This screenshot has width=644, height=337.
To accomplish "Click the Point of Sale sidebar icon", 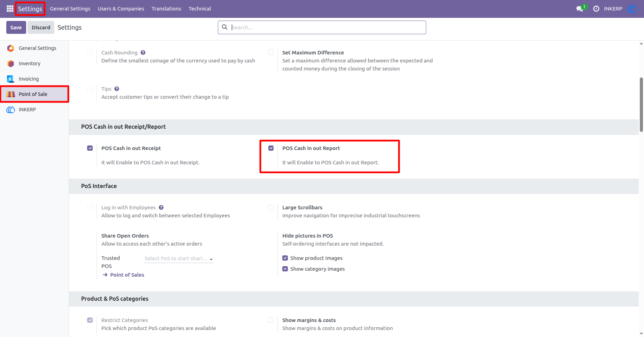I will 11,94.
